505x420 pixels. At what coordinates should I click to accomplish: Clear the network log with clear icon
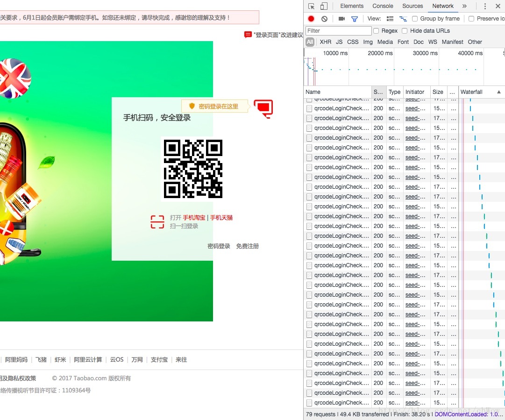click(324, 19)
